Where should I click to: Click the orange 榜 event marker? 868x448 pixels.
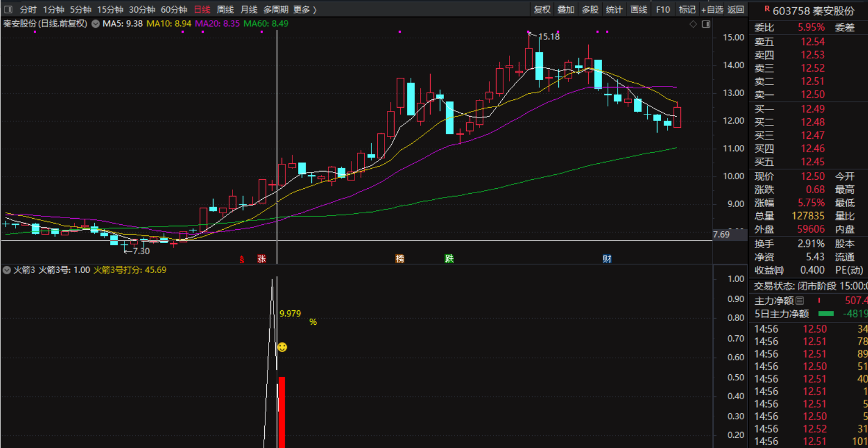coord(400,259)
